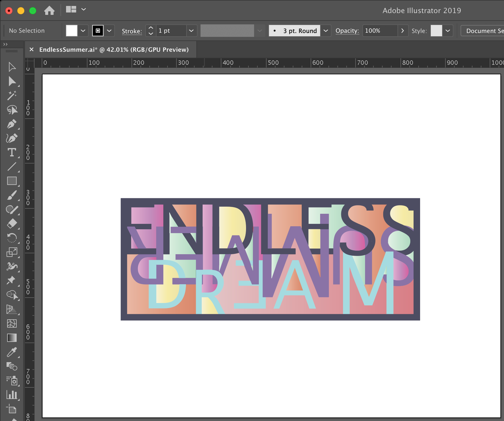Select the Column Graph tool
The width and height of the screenshot is (504, 421).
[x=12, y=395]
